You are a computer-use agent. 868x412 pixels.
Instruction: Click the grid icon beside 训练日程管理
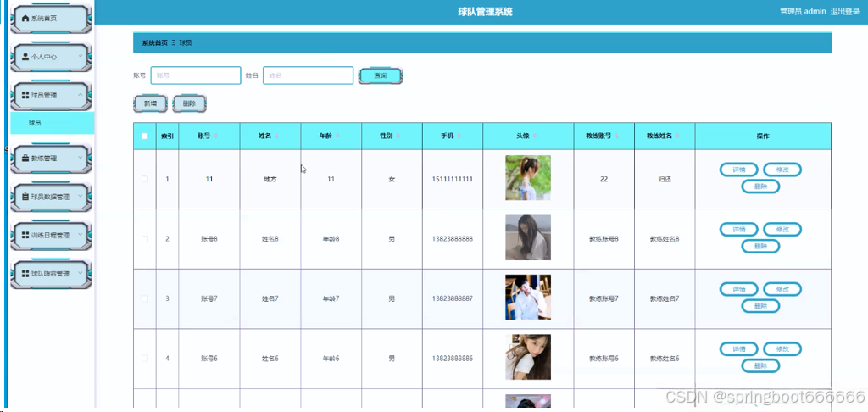[x=25, y=235]
